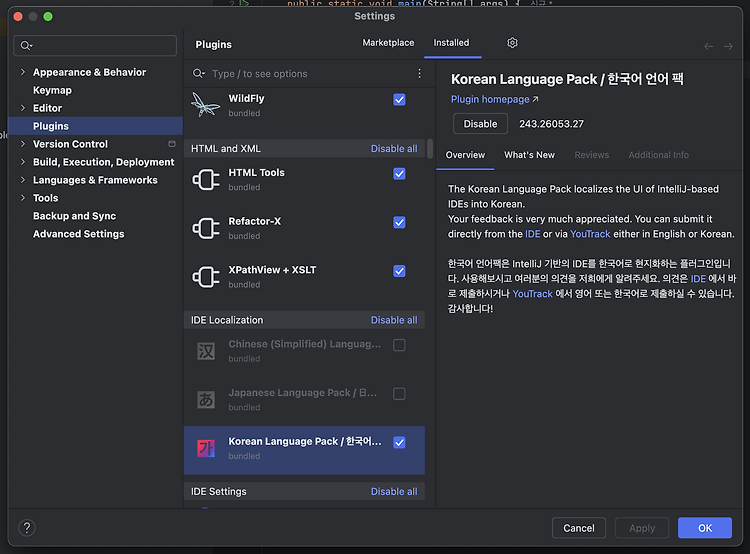Viewport: 750px width, 554px height.
Task: Expand Appearance & Behavior settings
Action: point(22,72)
